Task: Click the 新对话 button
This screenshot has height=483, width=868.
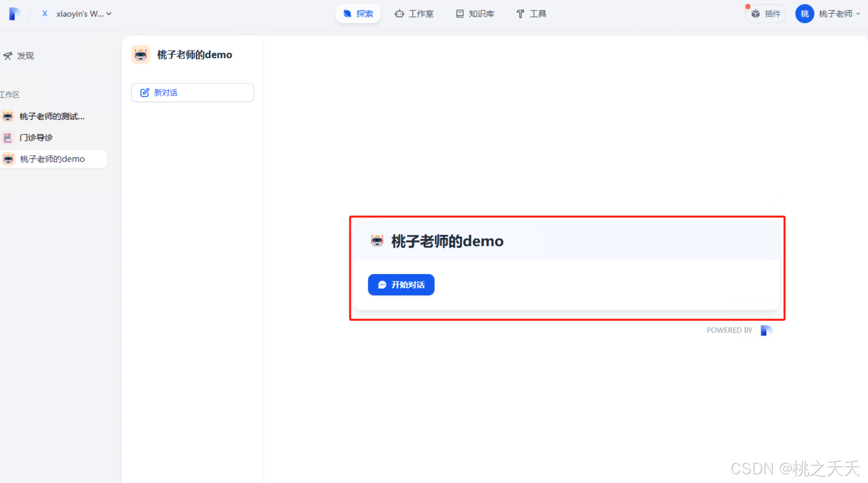Action: (x=192, y=92)
